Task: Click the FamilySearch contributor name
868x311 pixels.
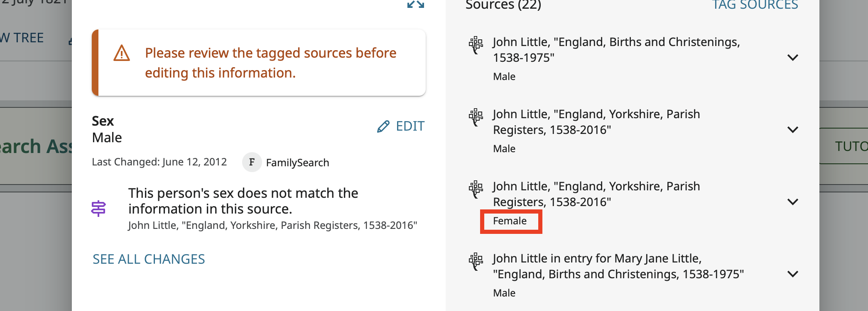Action: (297, 163)
